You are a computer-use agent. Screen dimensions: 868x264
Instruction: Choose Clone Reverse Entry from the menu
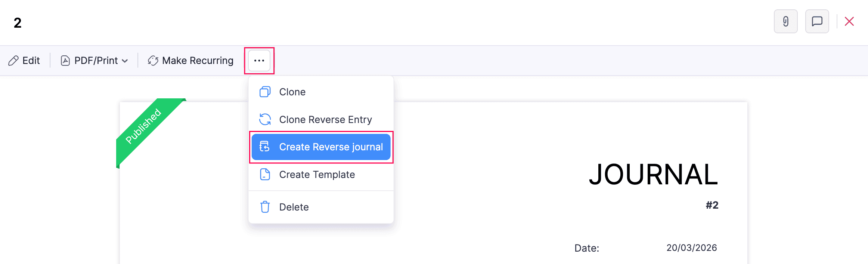325,119
